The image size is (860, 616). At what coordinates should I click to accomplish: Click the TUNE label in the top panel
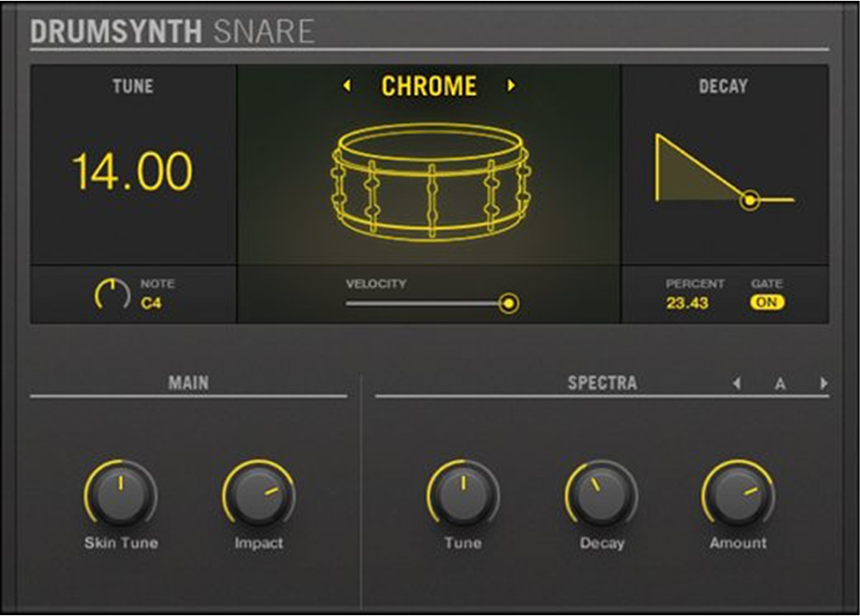[133, 86]
